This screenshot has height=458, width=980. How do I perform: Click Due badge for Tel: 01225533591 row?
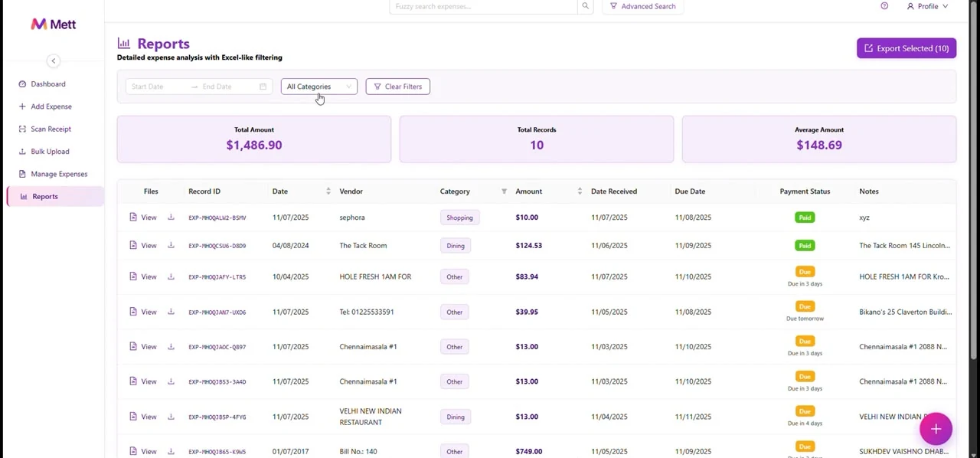pyautogui.click(x=805, y=306)
